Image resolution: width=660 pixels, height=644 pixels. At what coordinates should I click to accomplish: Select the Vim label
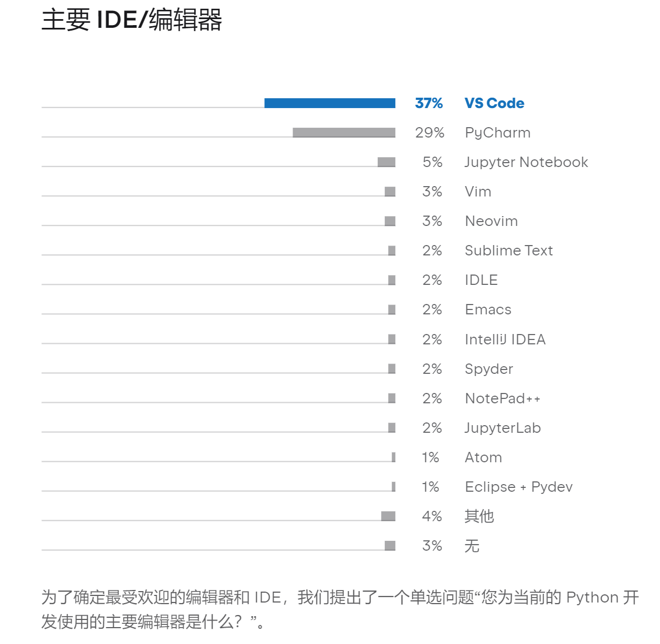click(x=478, y=192)
